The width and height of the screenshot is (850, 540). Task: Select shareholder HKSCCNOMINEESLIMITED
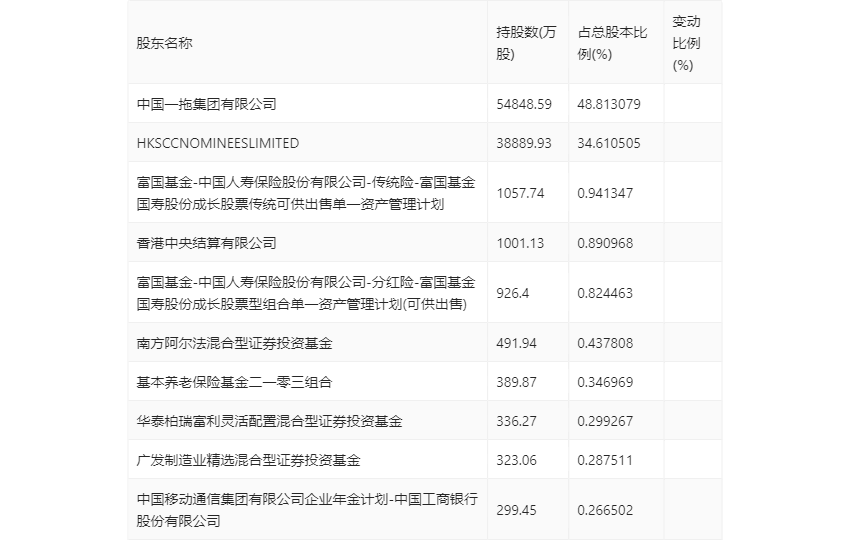[x=218, y=143]
